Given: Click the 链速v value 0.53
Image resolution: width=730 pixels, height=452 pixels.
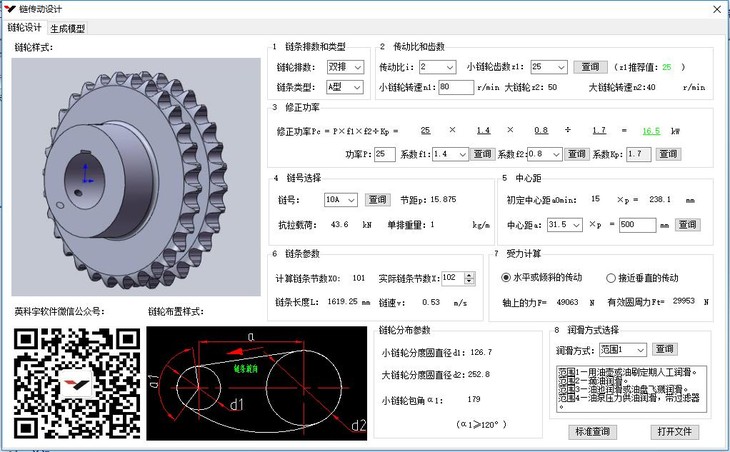Looking at the screenshot, I should click(431, 302).
